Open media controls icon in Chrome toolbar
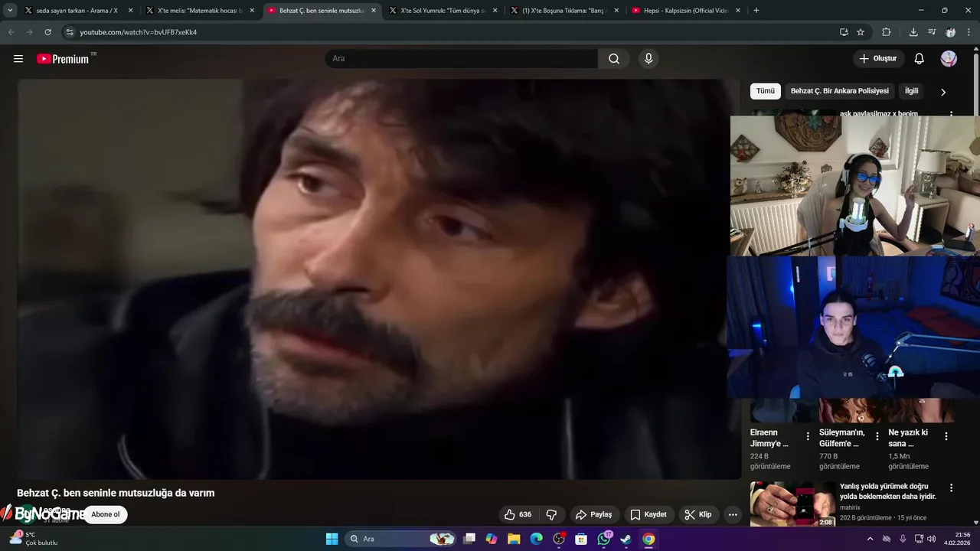The width and height of the screenshot is (980, 551). 932,32
